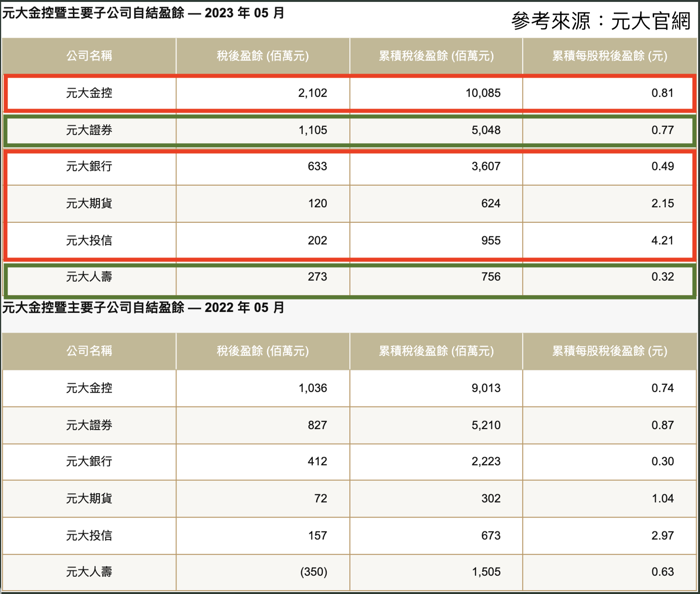Viewport: 700px width, 594px height.
Task: Select the 公司名稱 header in the 2023 table
Action: tap(89, 56)
